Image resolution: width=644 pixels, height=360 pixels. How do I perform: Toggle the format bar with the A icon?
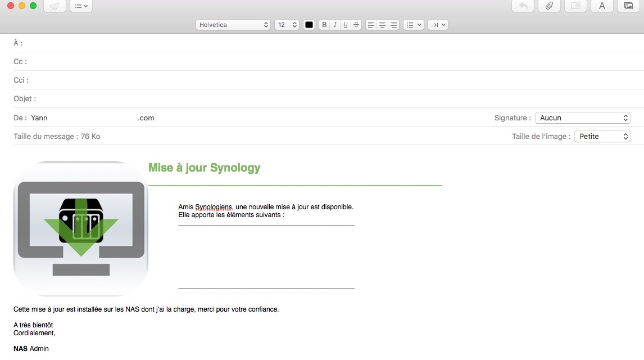(602, 6)
